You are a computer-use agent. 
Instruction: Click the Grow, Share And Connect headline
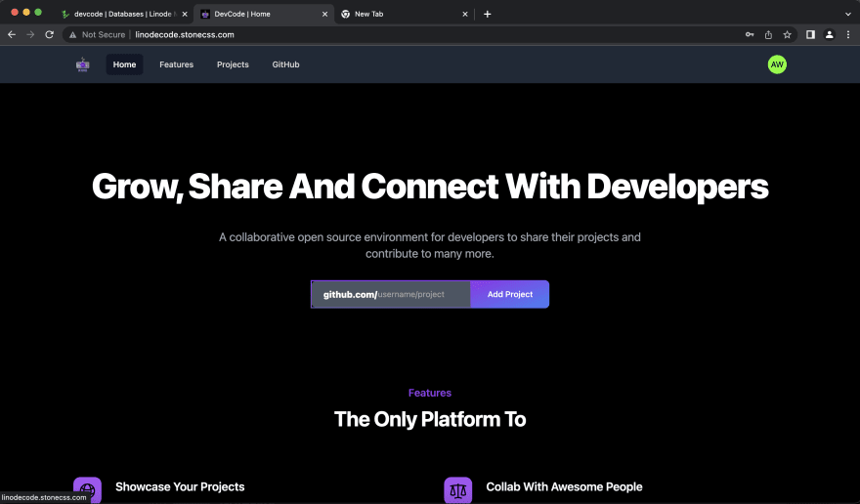click(430, 187)
